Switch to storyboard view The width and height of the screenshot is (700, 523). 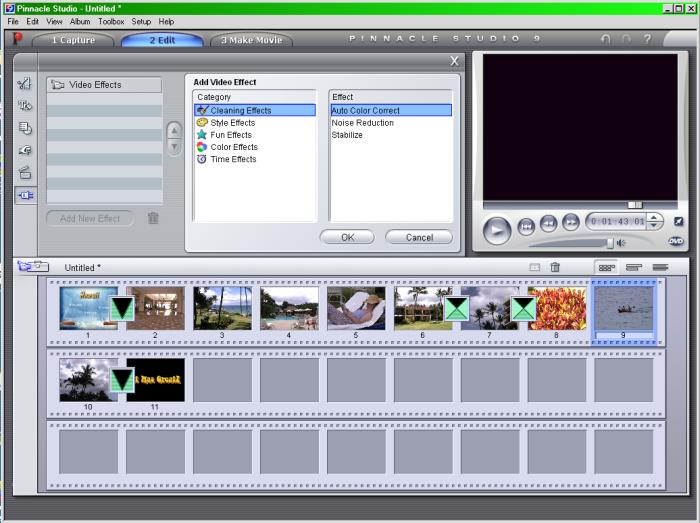(x=606, y=267)
